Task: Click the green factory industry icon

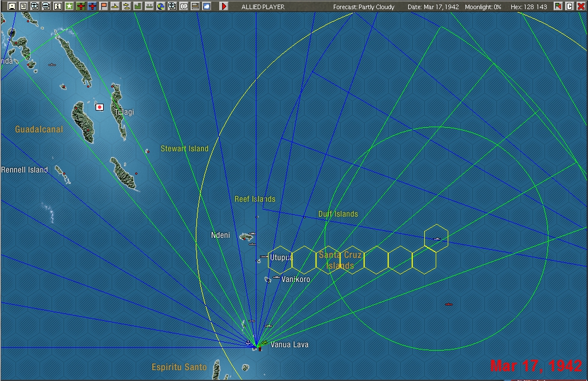Action: click(x=137, y=6)
